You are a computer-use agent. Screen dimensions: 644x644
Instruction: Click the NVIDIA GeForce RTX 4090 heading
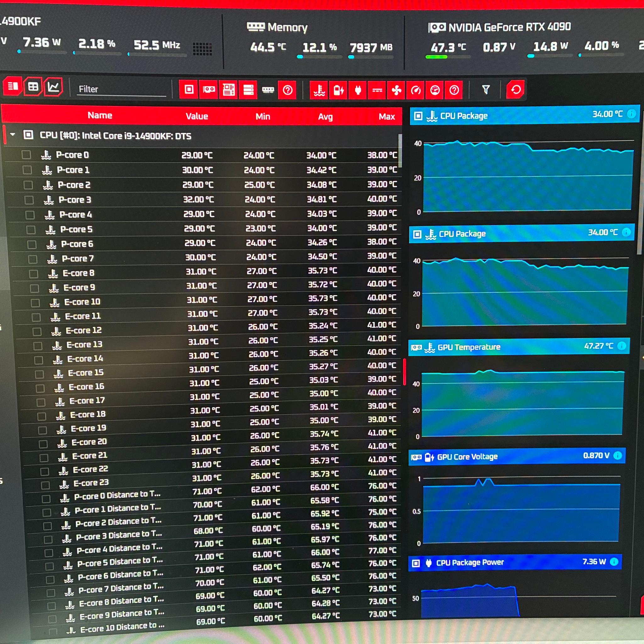pos(510,27)
